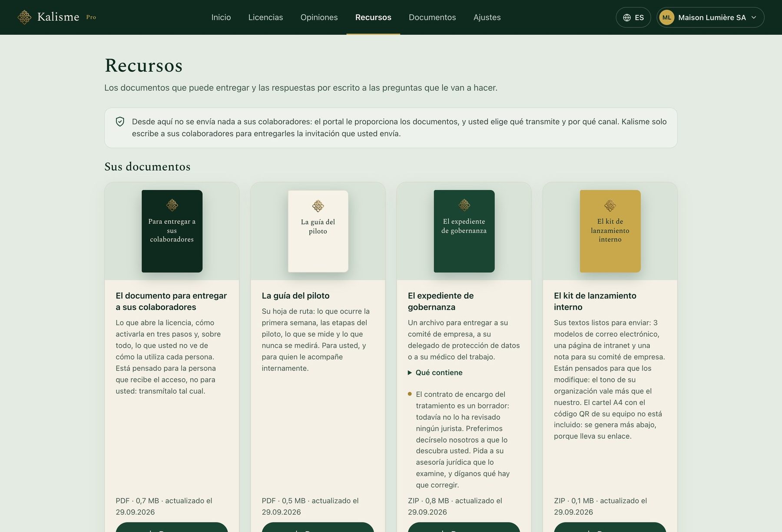The height and width of the screenshot is (532, 782).
Task: Click the 'El expediente de gobernanza' cover
Action: point(464,231)
